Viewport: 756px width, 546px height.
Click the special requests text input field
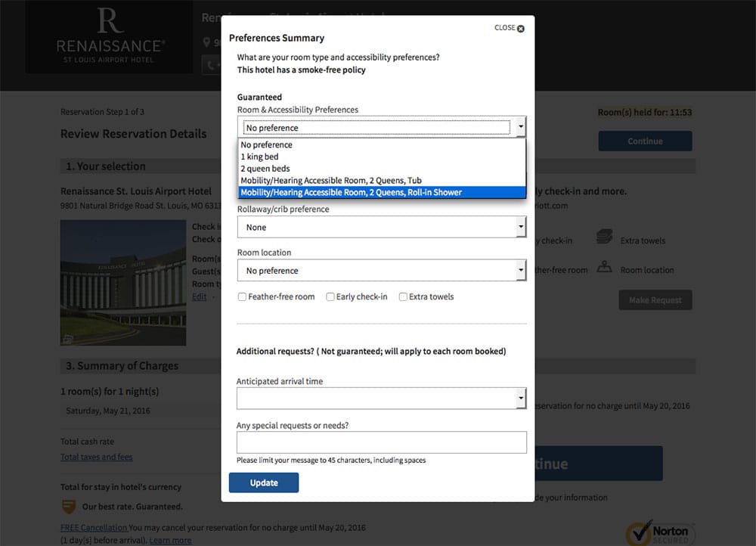381,442
